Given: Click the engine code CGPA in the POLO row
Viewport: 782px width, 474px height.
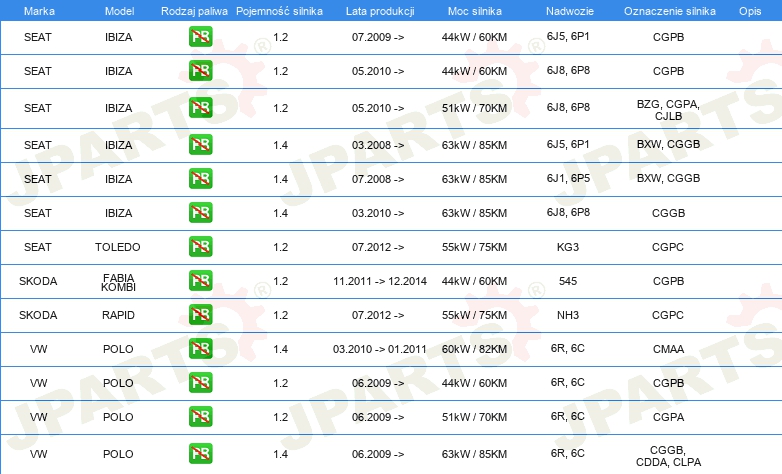Looking at the screenshot, I should pos(668,417).
